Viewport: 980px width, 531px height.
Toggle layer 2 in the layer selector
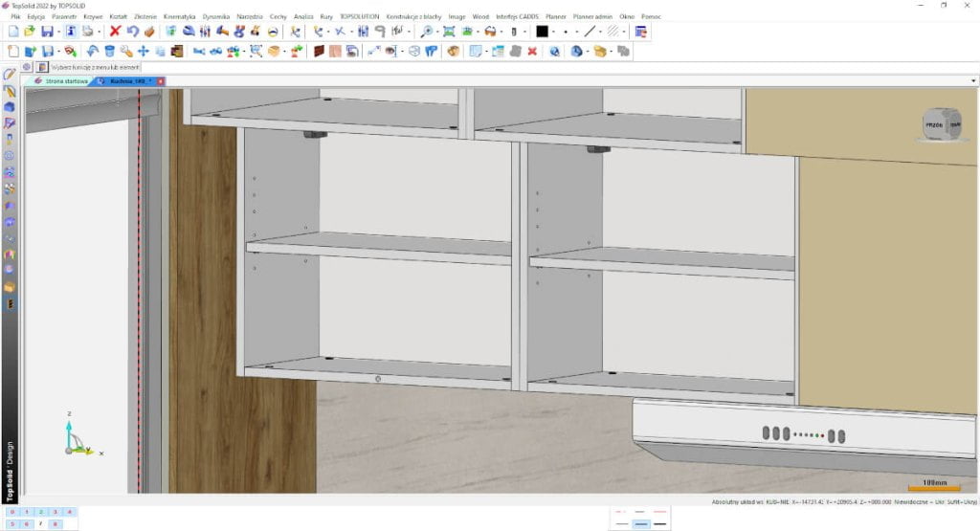pos(40,512)
